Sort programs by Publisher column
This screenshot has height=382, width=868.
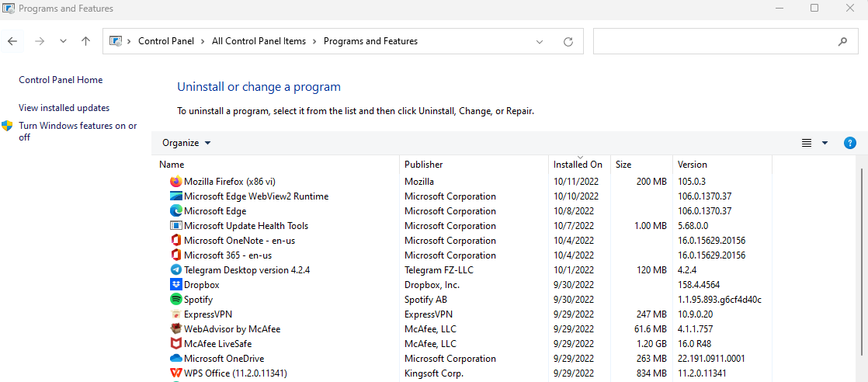pos(423,165)
